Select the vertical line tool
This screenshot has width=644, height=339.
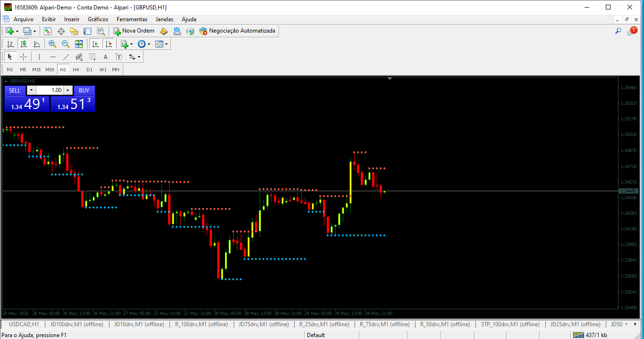pos(39,57)
